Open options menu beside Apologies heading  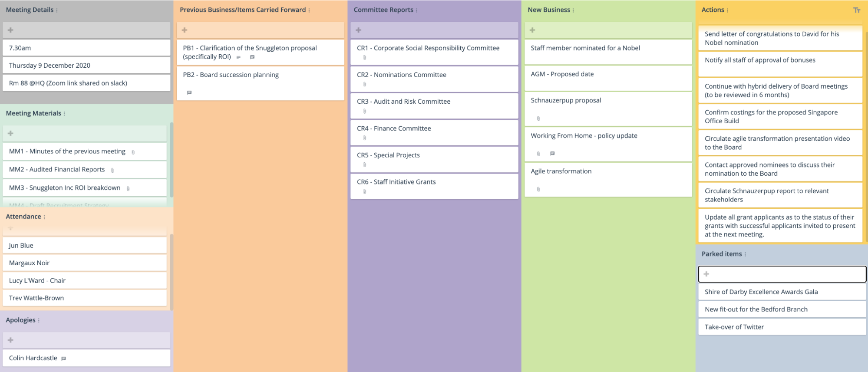[x=39, y=320]
